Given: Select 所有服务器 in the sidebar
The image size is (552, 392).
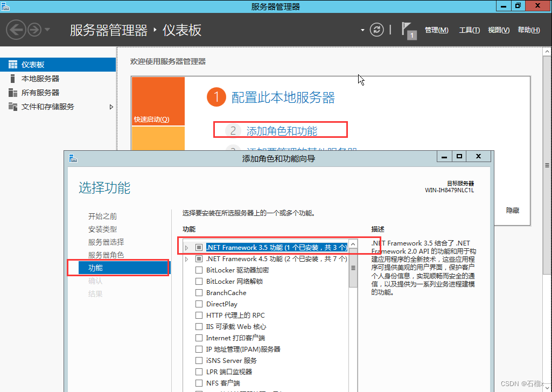Looking at the screenshot, I should [58, 93].
